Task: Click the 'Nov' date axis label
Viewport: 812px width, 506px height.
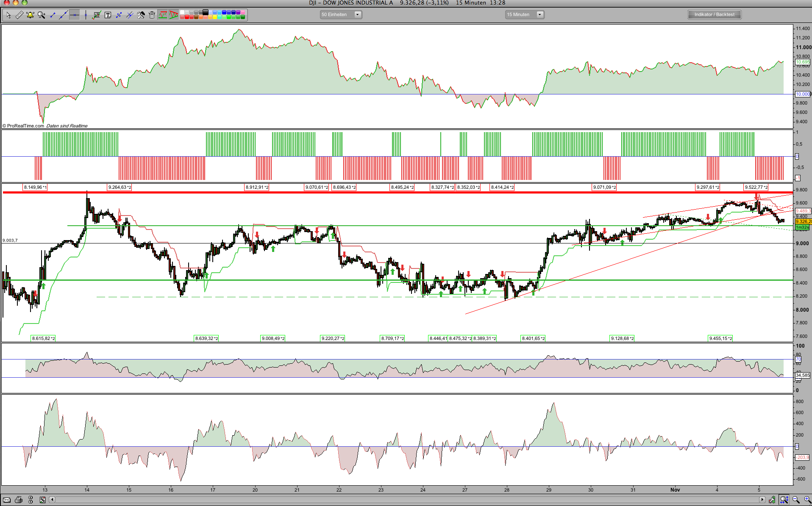Action: (675, 490)
